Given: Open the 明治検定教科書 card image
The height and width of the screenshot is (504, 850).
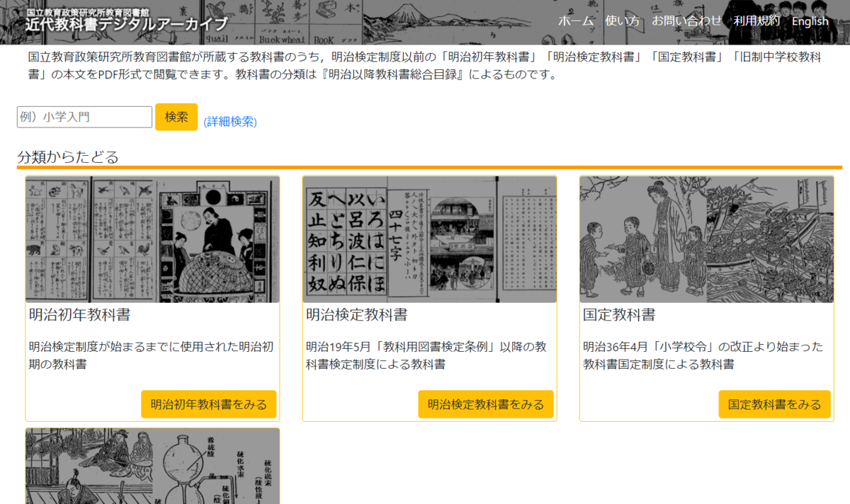Looking at the screenshot, I should [429, 239].
